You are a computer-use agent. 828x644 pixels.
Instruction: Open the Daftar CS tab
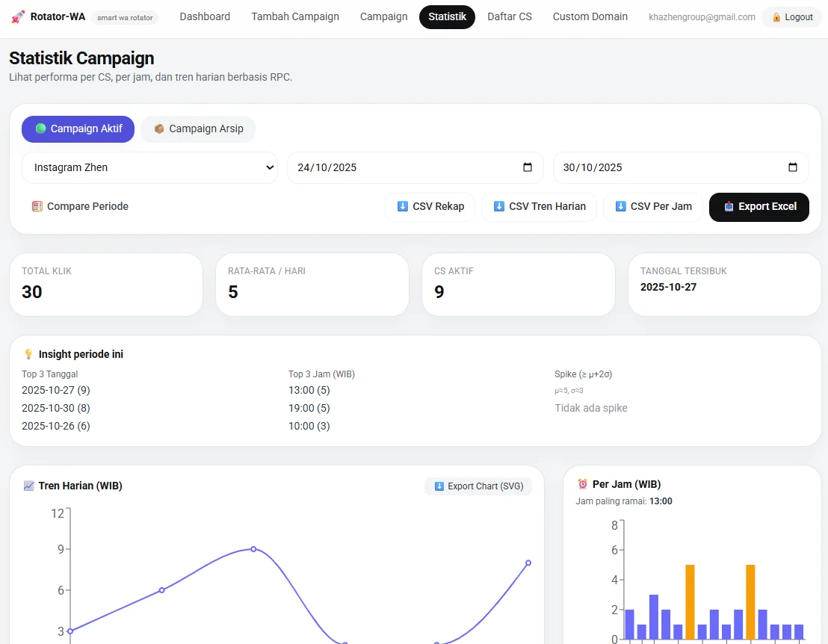(509, 16)
